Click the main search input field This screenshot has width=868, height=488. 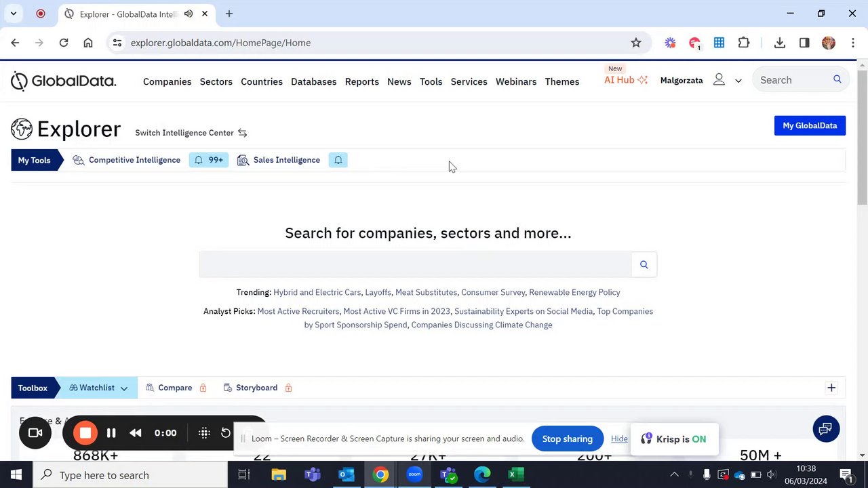(x=415, y=264)
